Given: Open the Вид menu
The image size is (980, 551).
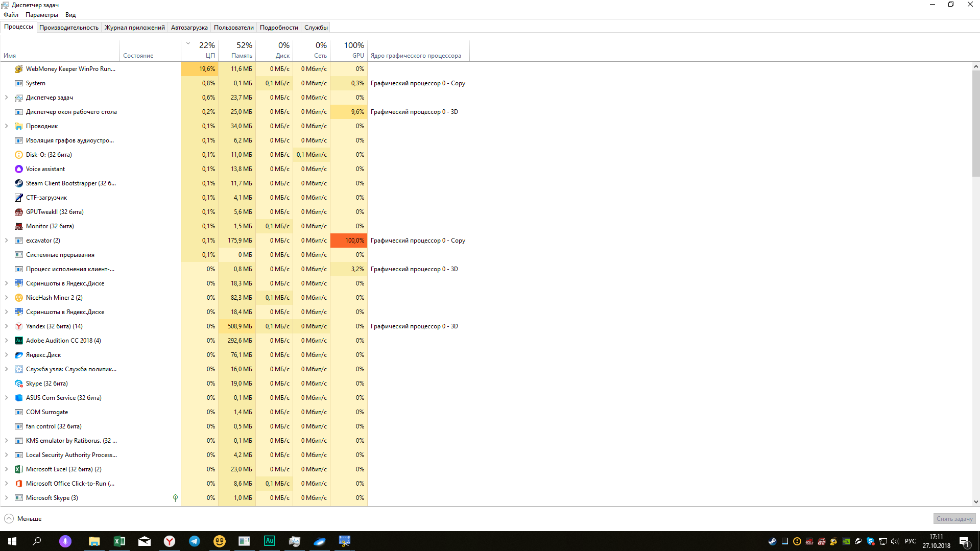Looking at the screenshot, I should tap(70, 15).
